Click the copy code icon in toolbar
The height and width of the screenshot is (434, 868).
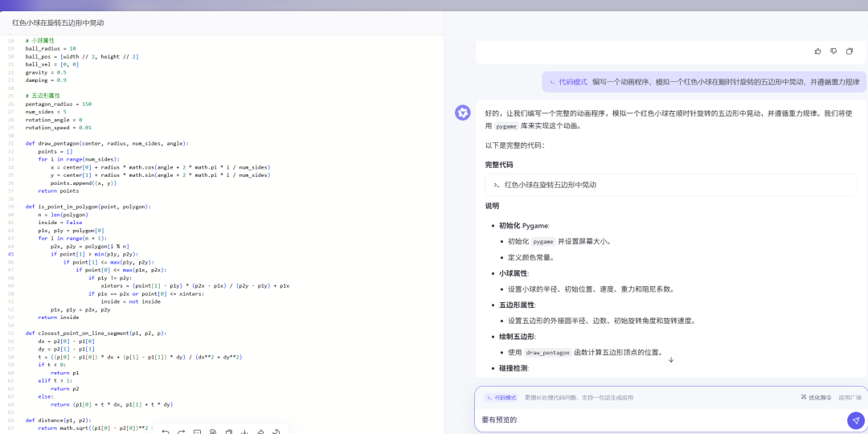coord(228,432)
